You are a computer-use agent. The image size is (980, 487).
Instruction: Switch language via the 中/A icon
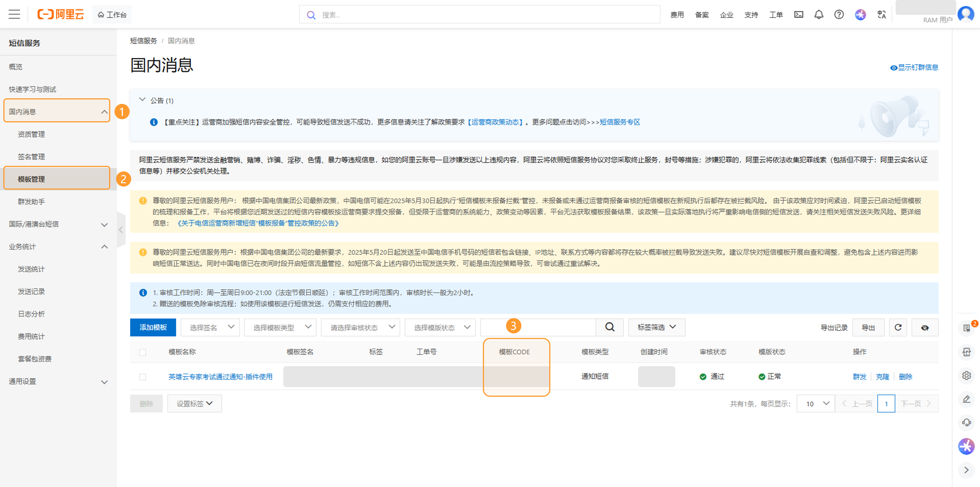(882, 14)
